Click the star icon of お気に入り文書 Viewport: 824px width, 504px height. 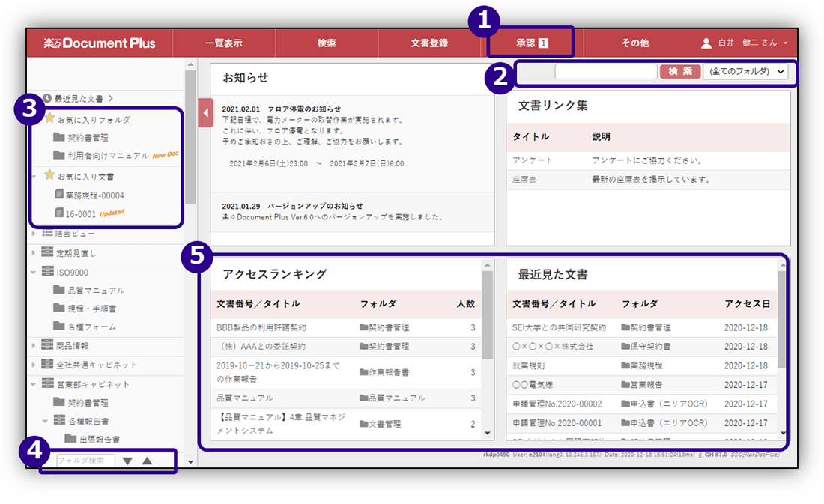(50, 174)
